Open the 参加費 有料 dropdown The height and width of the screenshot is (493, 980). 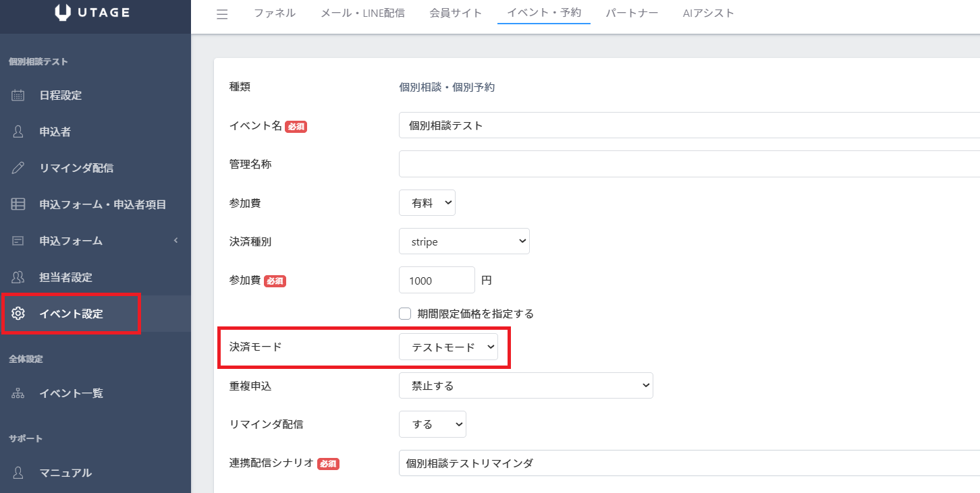pos(427,203)
